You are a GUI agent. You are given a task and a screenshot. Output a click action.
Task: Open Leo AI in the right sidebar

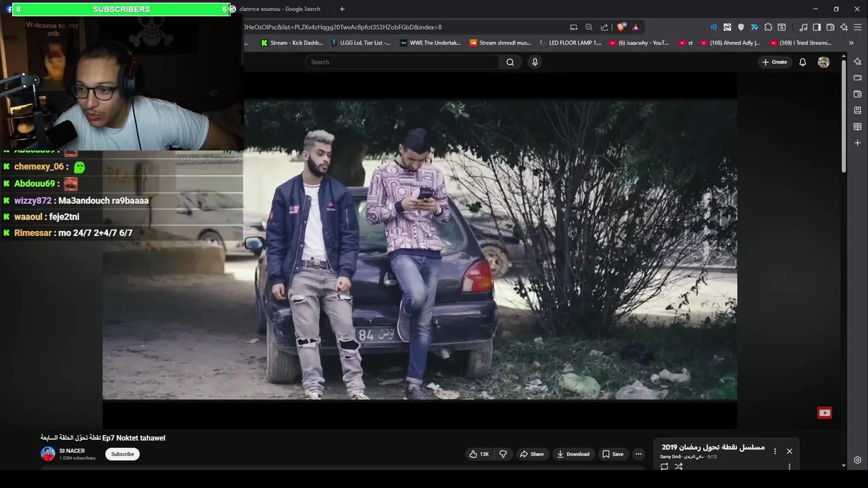click(857, 62)
